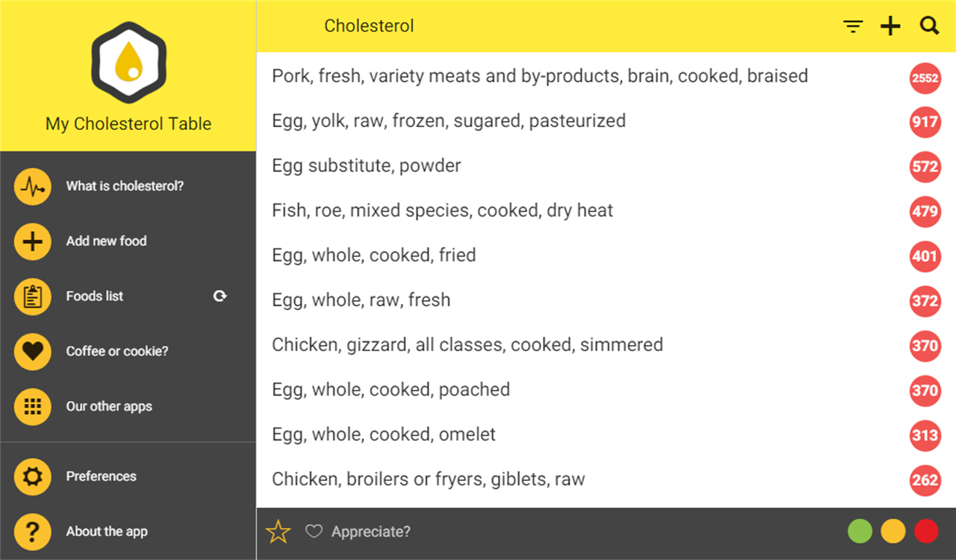Viewport: 956px width, 560px height.
Task: Click the plus icon beside Add new food
Action: click(33, 241)
